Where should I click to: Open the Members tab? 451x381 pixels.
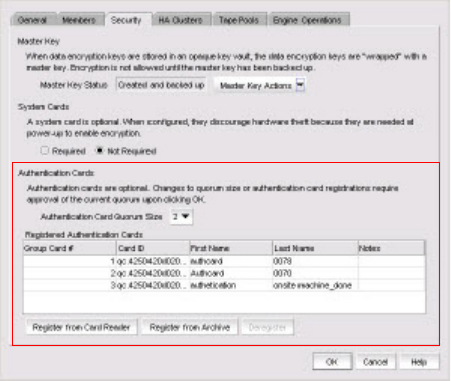point(79,20)
